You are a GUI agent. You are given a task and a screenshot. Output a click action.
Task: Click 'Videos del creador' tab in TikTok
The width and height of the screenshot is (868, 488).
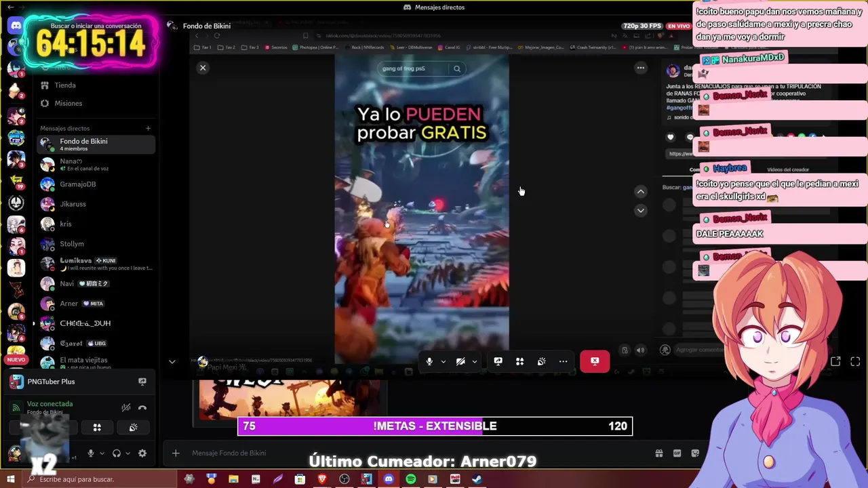(x=788, y=169)
